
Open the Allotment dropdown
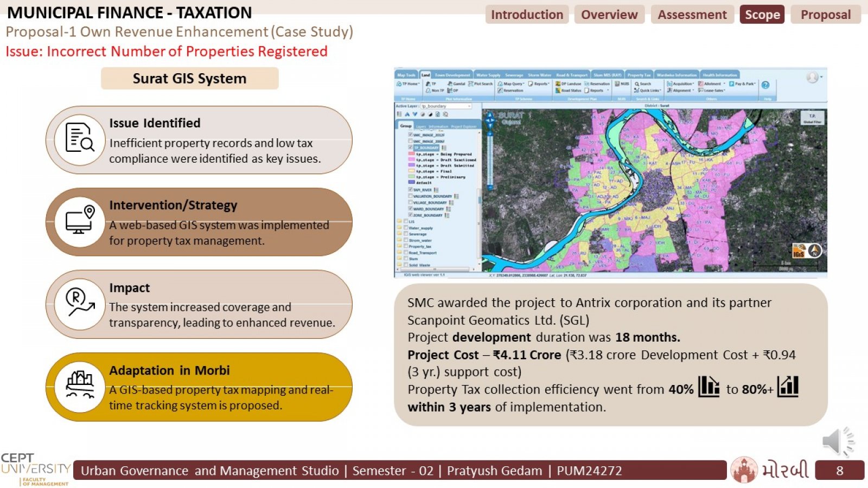(x=711, y=84)
